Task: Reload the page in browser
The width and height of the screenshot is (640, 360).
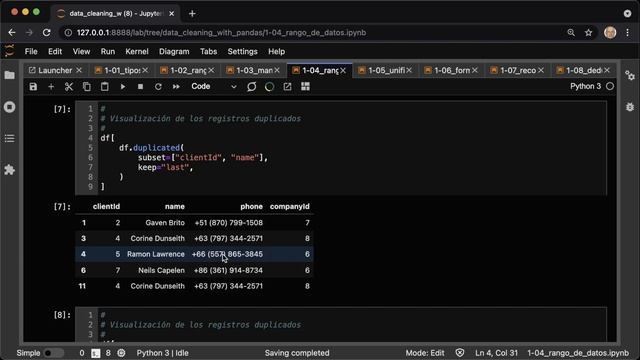Action: pos(47,33)
